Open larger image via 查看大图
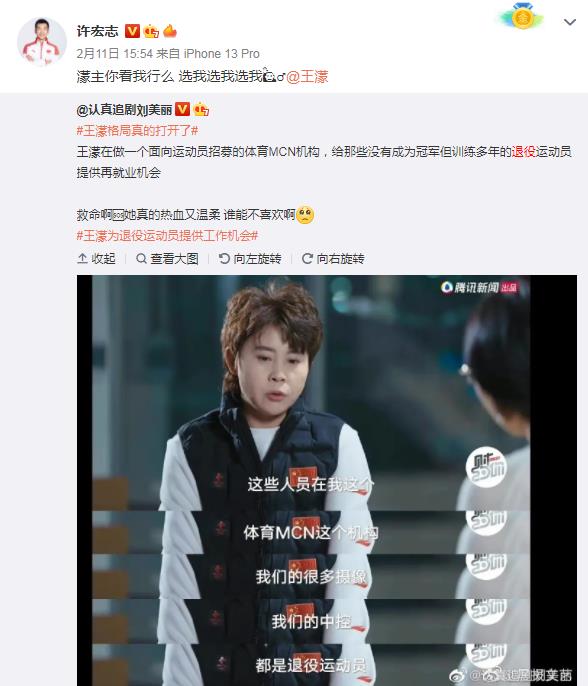Viewport: 588px width, 686px height. [x=167, y=259]
